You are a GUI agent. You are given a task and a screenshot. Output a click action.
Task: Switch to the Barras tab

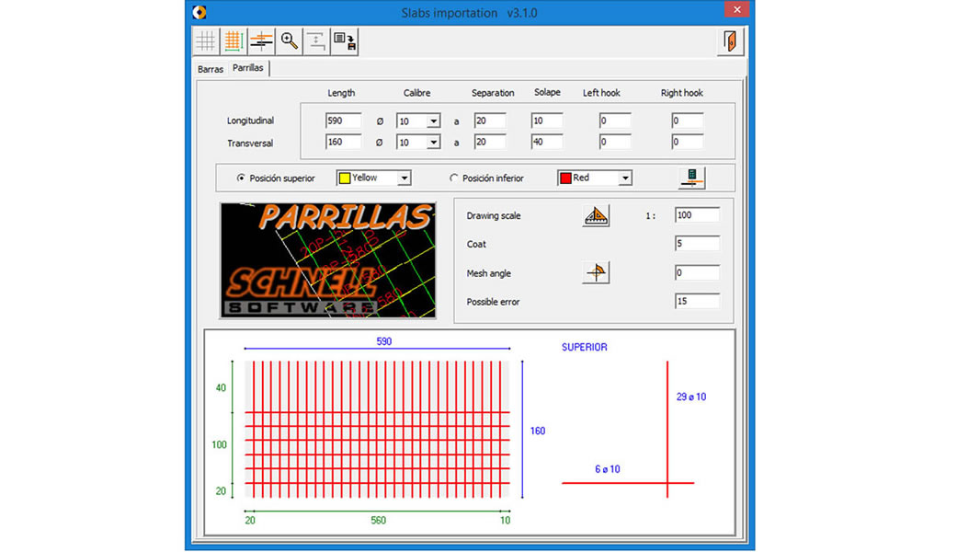pos(211,69)
